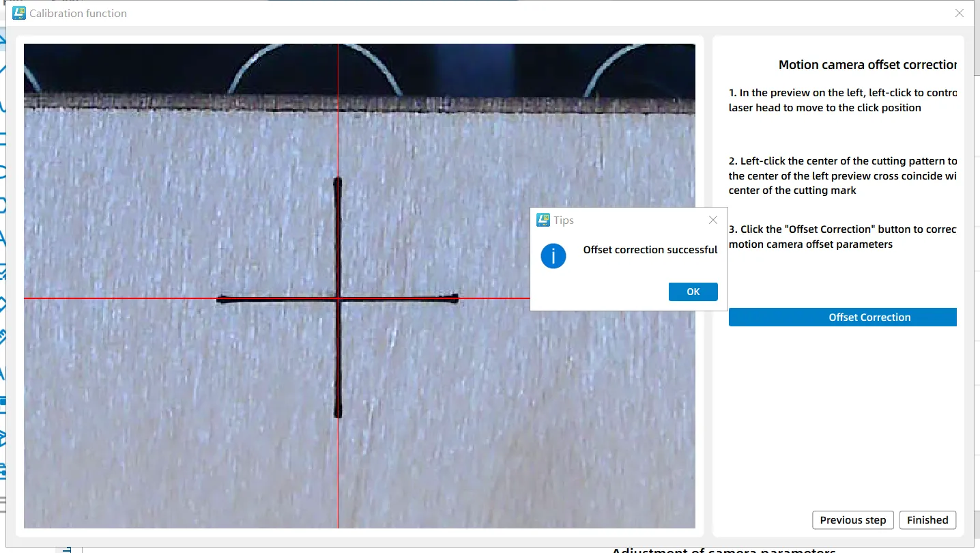Viewport: 980px width, 553px height.
Task: Click the app logo icon beside Tips title
Action: point(543,220)
